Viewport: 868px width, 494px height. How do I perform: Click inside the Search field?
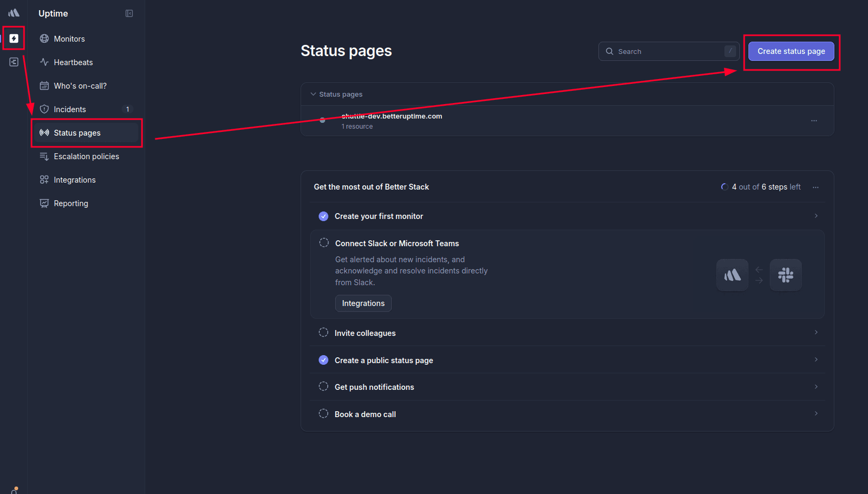[667, 51]
